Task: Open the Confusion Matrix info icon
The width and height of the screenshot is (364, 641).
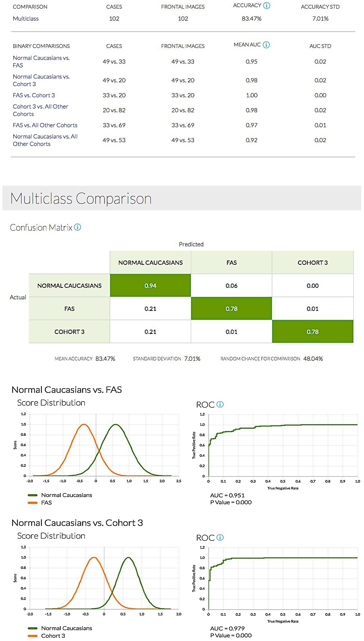Action: coord(78,227)
